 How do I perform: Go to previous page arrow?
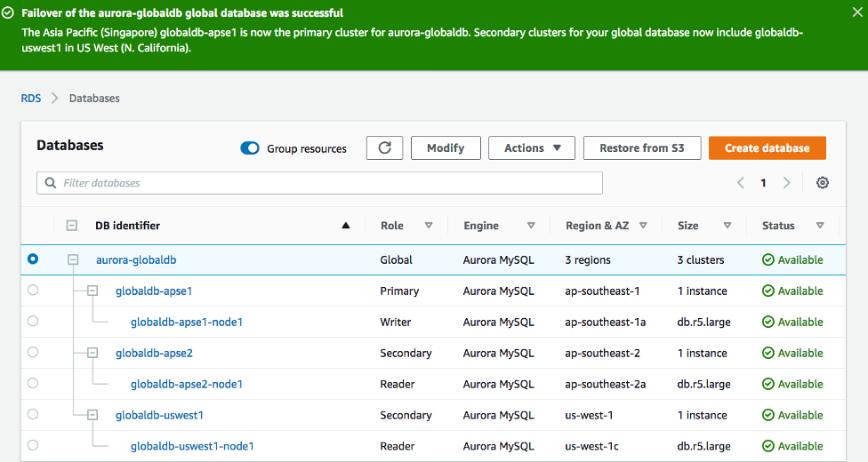click(740, 183)
